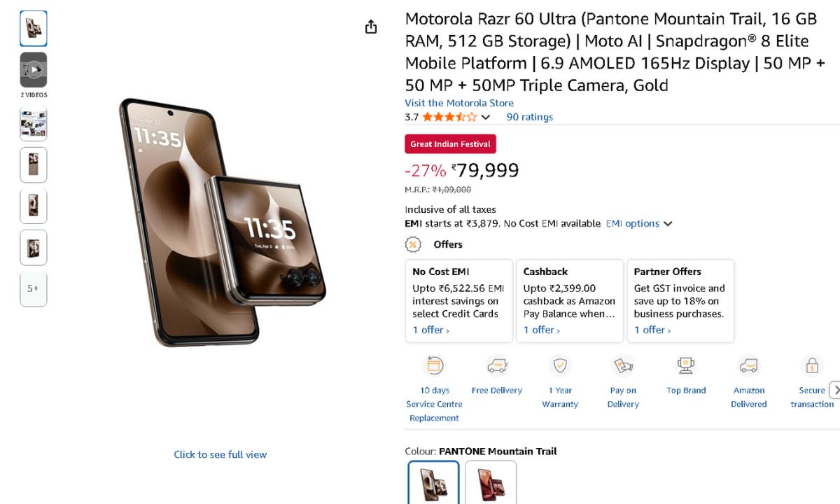Click the Secure transaction lock icon
The width and height of the screenshot is (840, 504).
tap(812, 365)
